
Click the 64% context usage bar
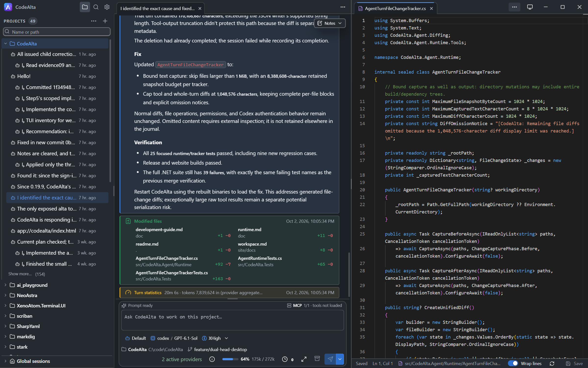coord(230,359)
